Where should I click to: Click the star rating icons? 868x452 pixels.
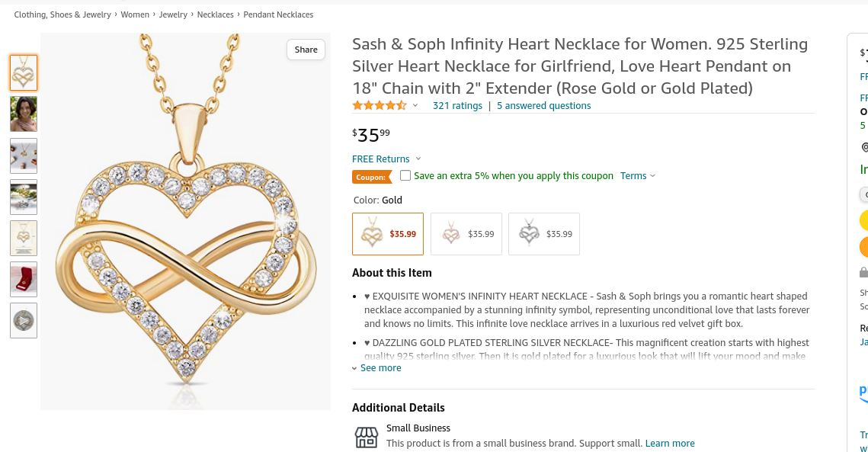[x=379, y=105]
